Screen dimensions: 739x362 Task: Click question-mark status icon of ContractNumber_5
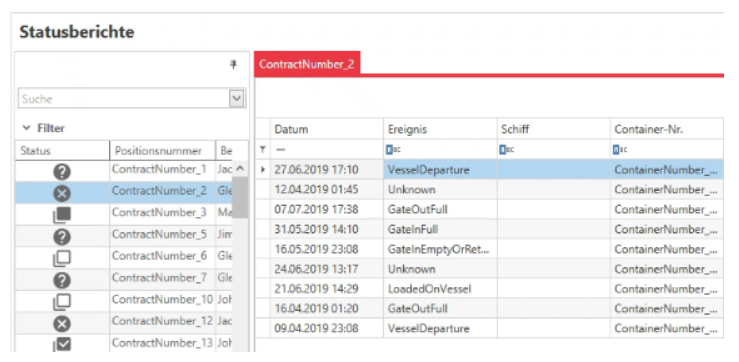[x=62, y=237]
